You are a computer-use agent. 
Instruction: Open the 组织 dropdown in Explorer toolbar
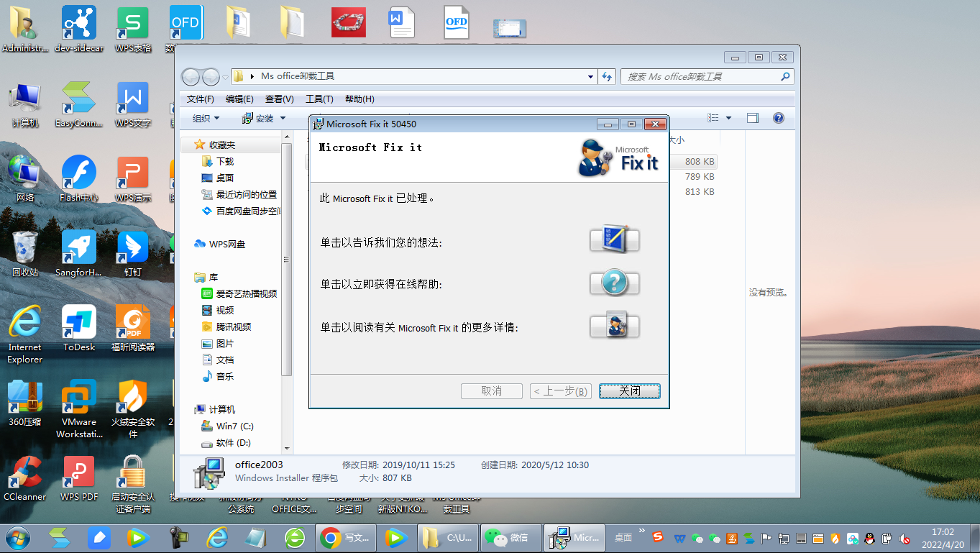coord(206,118)
